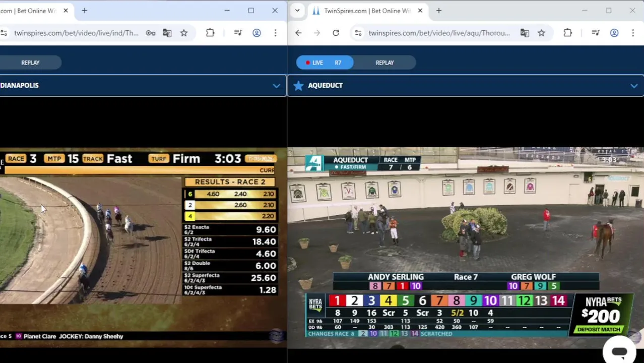Viewport: 644px width, 363px height.
Task: Minimize the left browser window
Action: (227, 11)
